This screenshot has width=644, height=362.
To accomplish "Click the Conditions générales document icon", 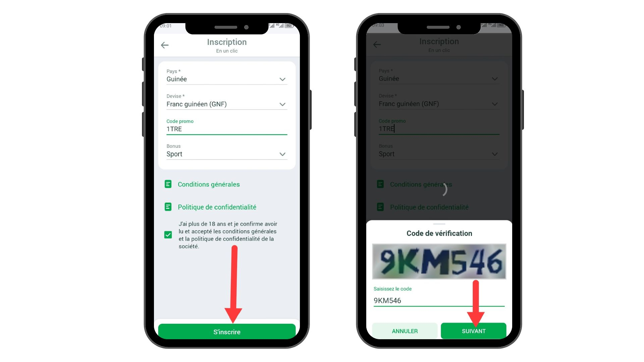I will tap(169, 185).
